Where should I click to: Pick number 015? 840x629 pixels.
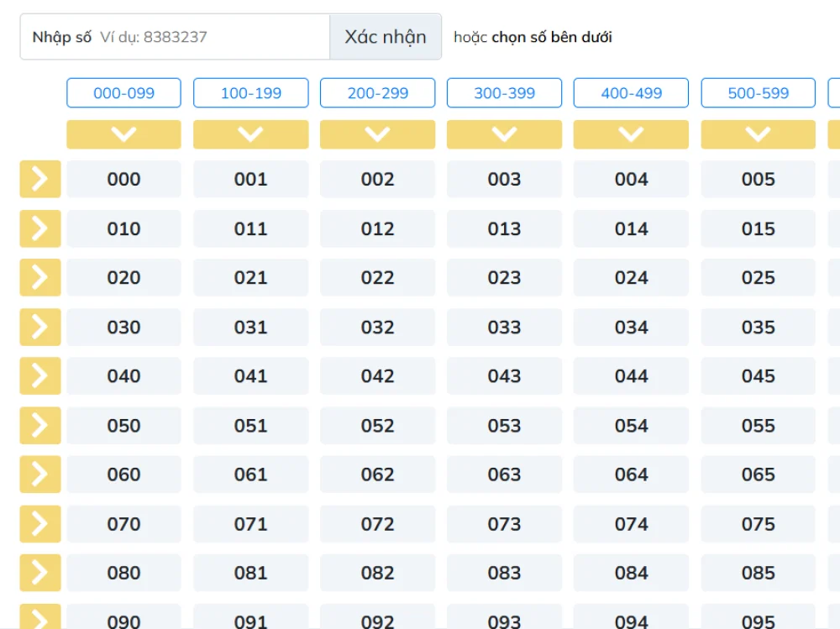click(x=758, y=228)
